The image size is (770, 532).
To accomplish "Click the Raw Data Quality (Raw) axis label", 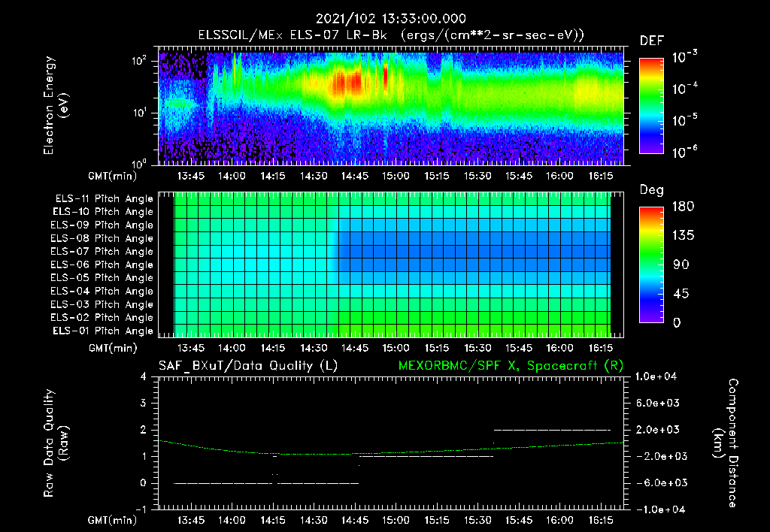I will point(56,443).
